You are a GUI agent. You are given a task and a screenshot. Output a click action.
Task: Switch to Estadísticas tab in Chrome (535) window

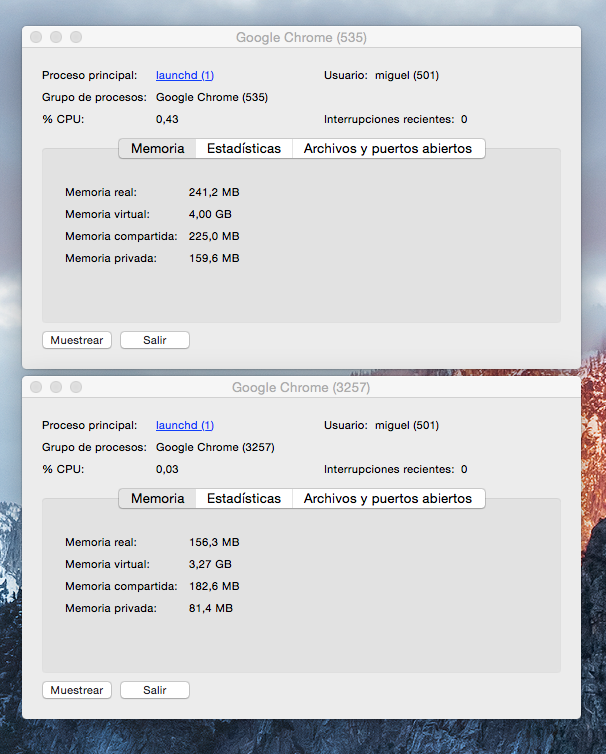(x=244, y=149)
